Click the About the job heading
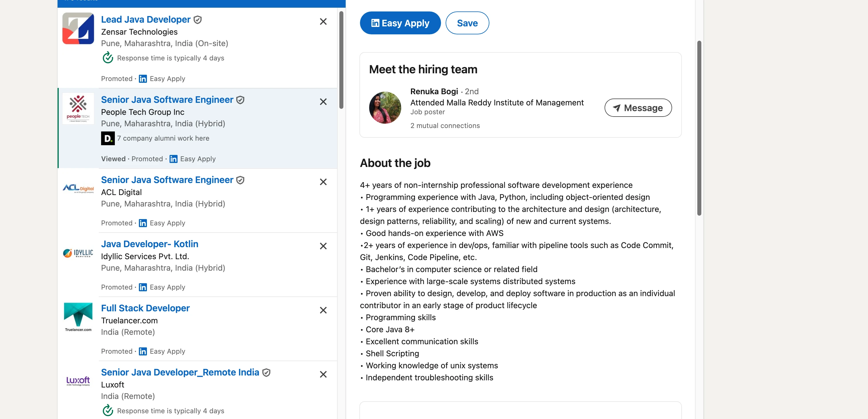This screenshot has height=419, width=868. coord(395,163)
